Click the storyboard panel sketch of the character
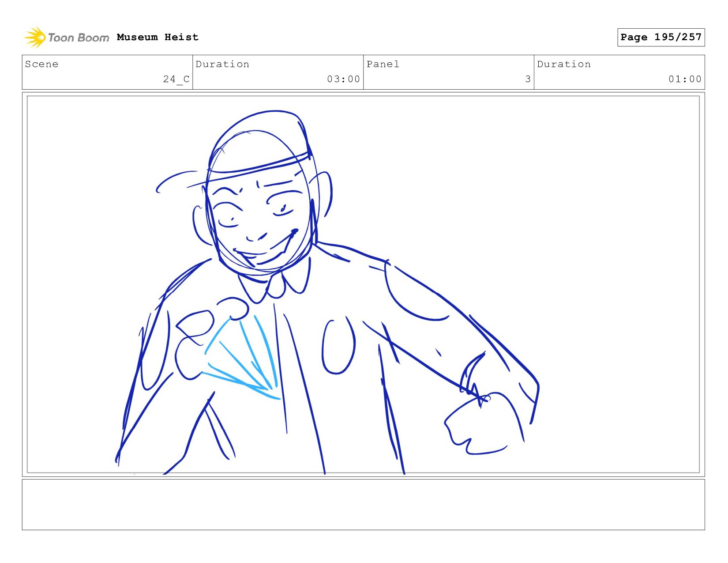 pos(363,284)
